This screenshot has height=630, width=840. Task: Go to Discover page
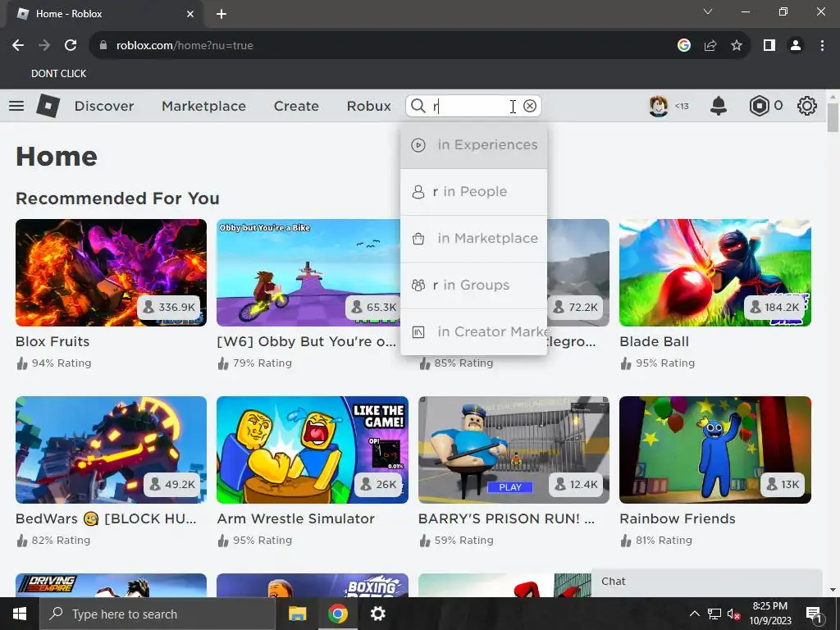104,106
